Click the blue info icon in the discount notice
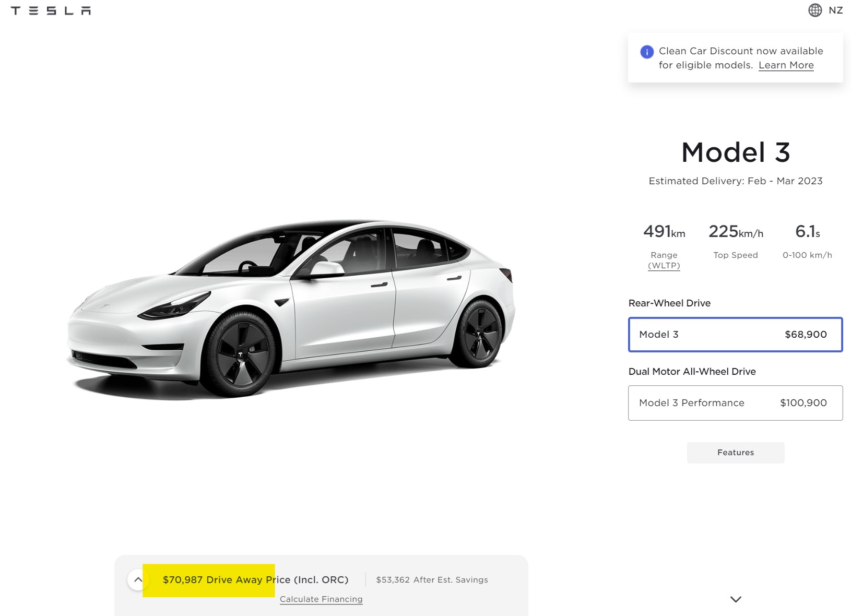851x616 pixels. 647,52
